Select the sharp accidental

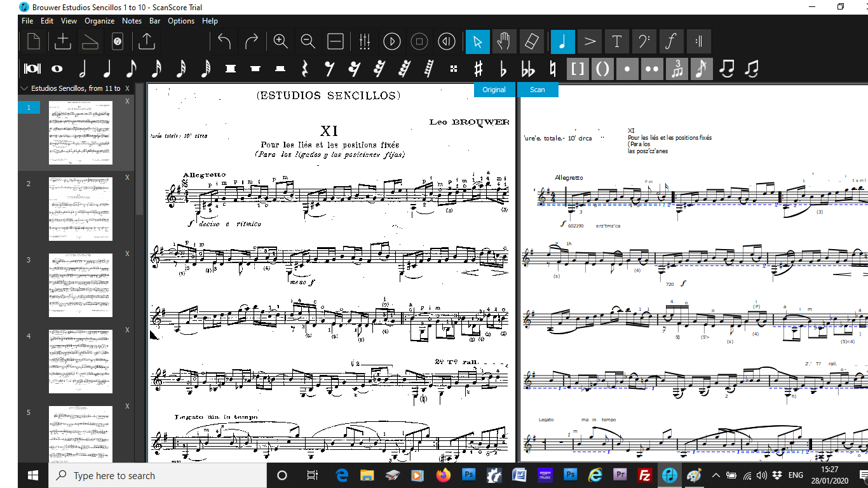[478, 69]
